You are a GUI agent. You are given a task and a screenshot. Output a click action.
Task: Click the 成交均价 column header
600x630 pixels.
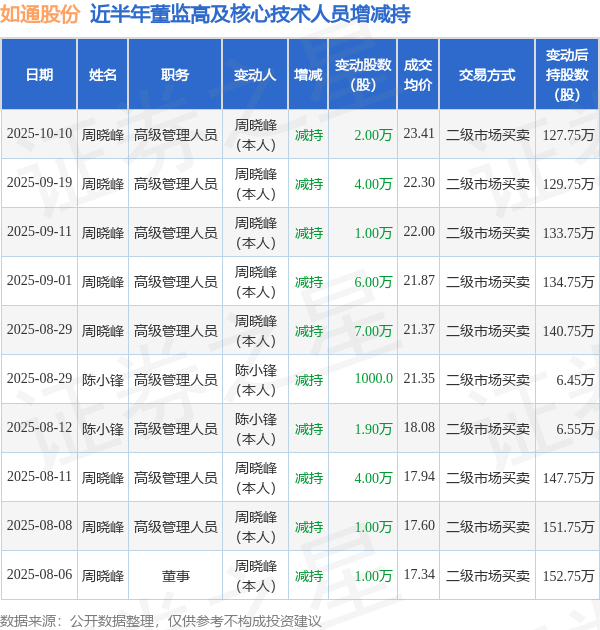(418, 75)
